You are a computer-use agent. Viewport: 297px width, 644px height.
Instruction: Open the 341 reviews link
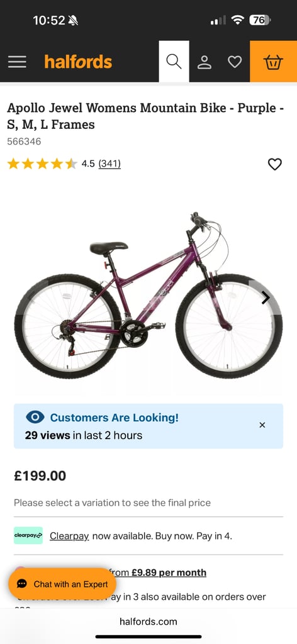(x=109, y=164)
